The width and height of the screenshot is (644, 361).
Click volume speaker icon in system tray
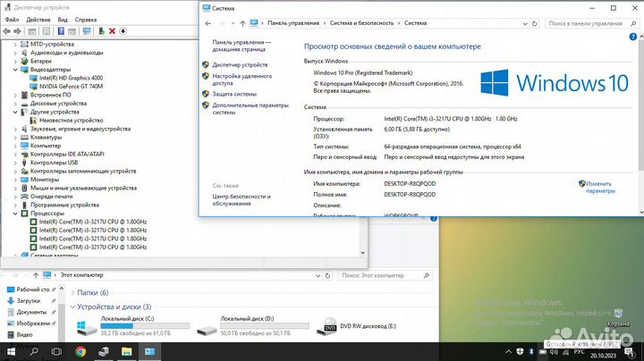coord(554,352)
